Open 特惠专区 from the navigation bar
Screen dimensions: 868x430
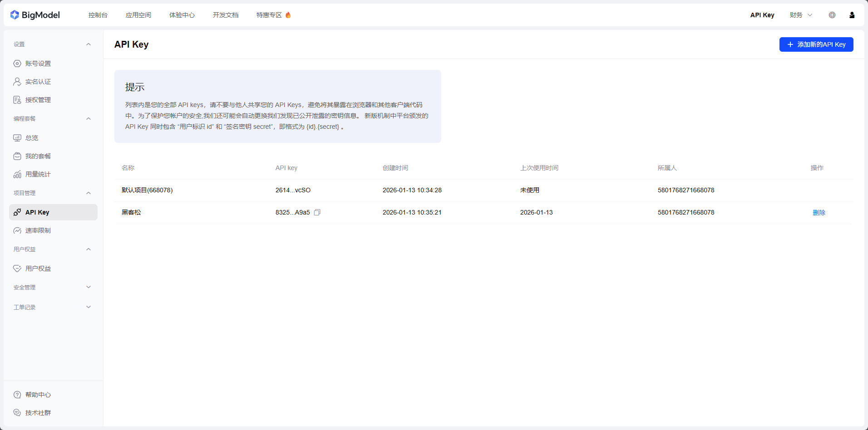pyautogui.click(x=269, y=15)
